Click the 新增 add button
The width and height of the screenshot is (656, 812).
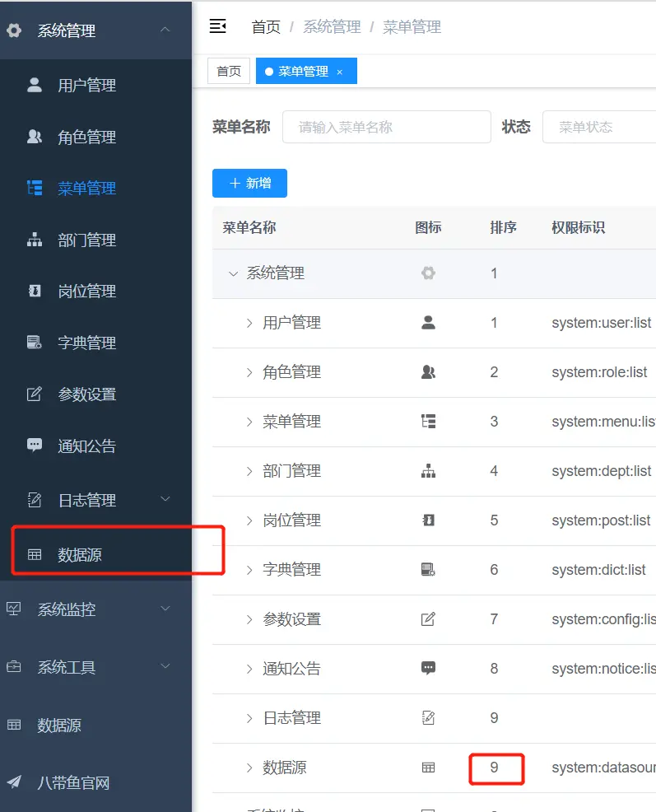(x=249, y=183)
